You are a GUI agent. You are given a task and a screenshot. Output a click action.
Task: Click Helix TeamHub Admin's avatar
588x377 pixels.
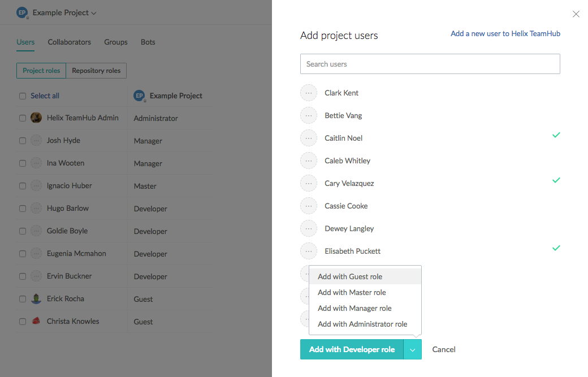coord(36,118)
